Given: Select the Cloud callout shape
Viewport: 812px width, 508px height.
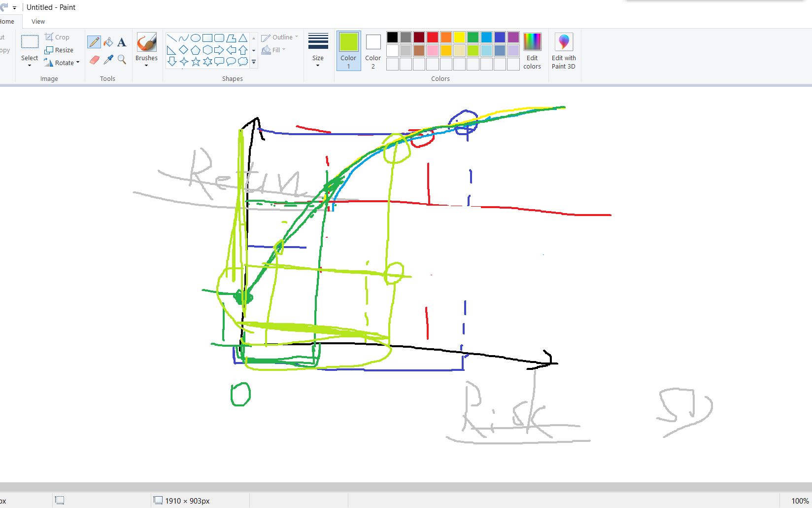Looking at the screenshot, I should [243, 62].
